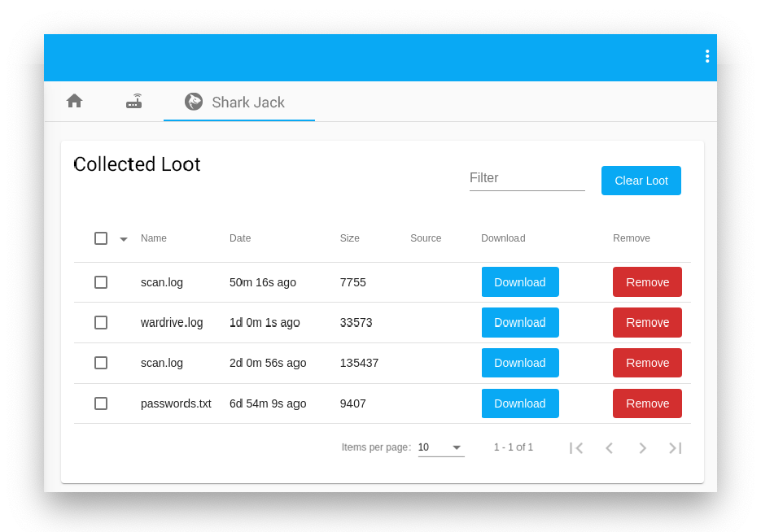
Task: Open the router device tab icon
Action: (134, 102)
